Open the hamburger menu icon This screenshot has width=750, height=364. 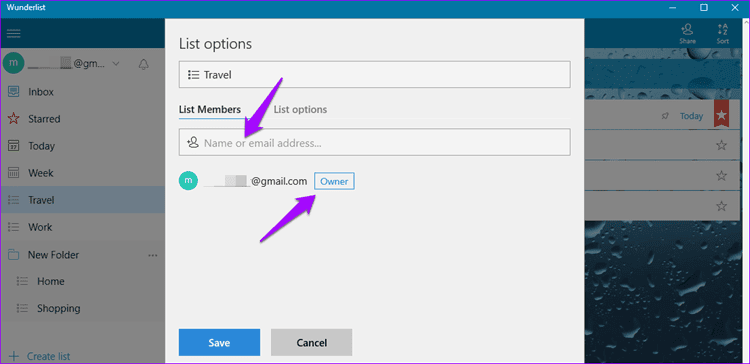tap(13, 33)
